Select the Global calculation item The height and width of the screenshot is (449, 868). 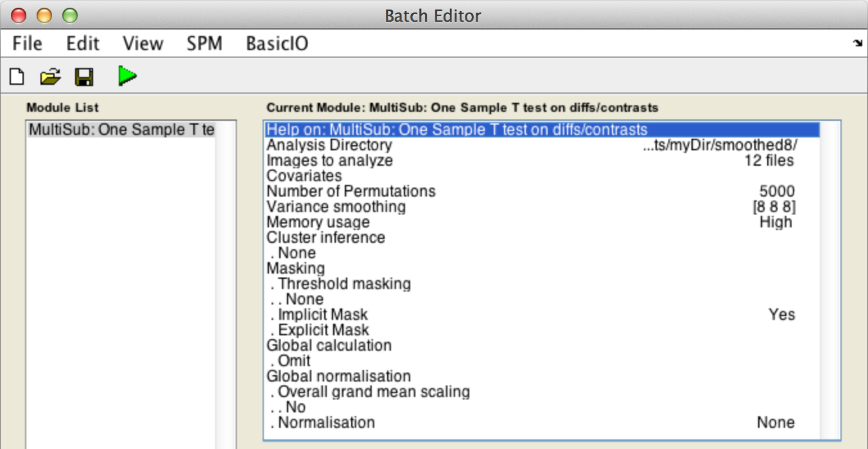tap(542, 346)
